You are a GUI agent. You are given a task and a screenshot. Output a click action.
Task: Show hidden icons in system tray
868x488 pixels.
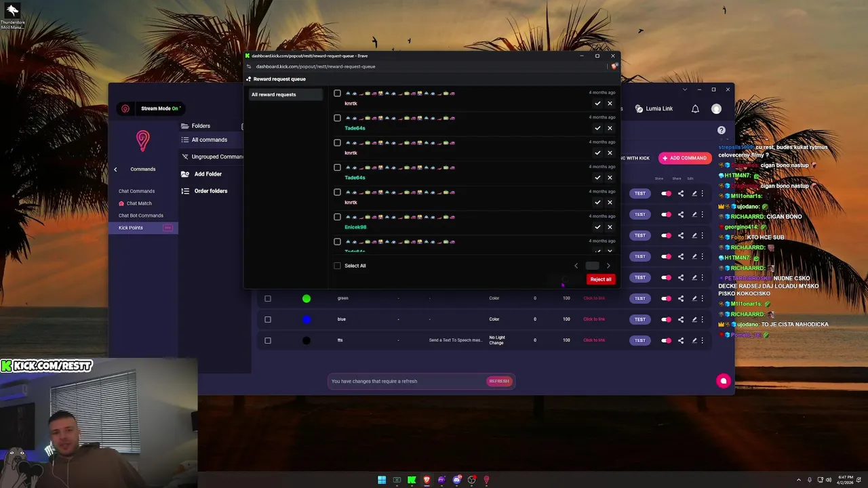[x=798, y=480]
